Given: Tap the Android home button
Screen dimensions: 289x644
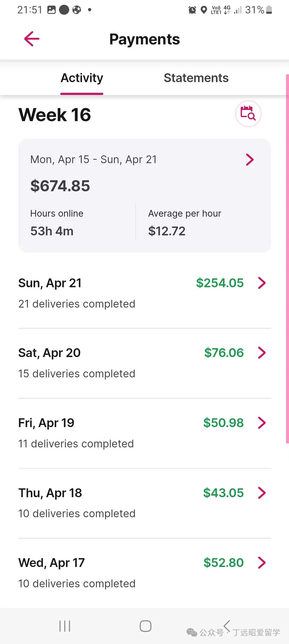Looking at the screenshot, I should 145,626.
